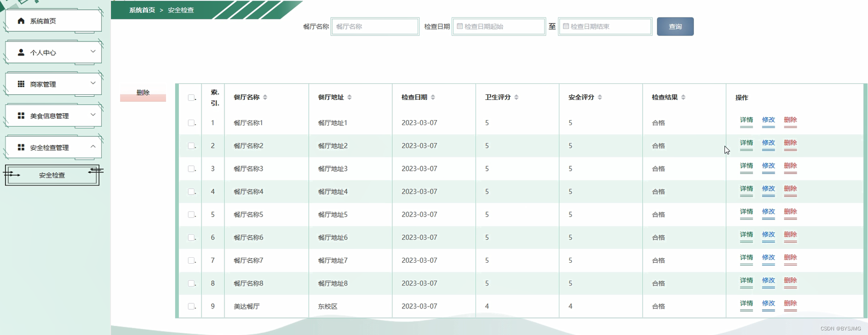Click 修改 for row 餐厅名称2
The height and width of the screenshot is (335, 868).
coord(769,143)
